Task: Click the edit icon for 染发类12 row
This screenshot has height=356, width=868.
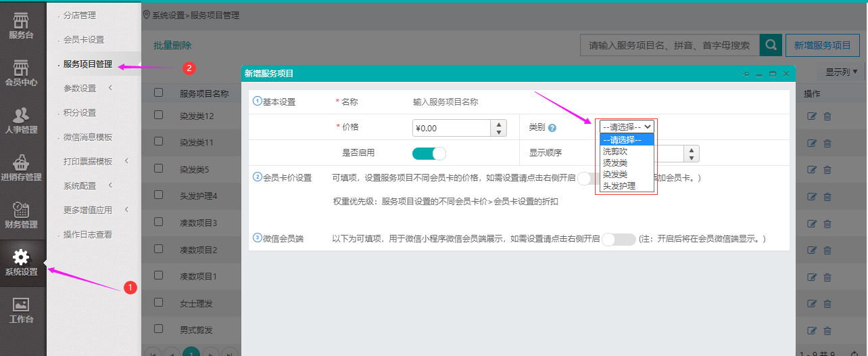Action: [812, 116]
